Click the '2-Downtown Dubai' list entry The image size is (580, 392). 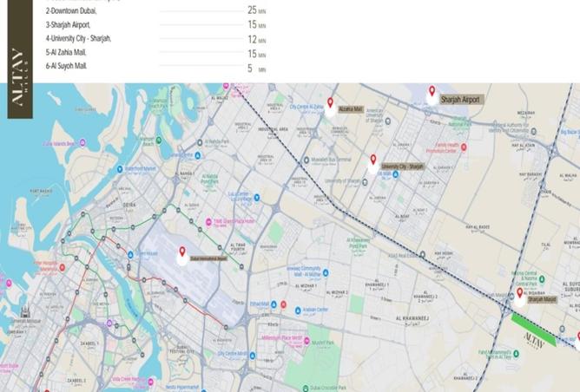click(71, 11)
